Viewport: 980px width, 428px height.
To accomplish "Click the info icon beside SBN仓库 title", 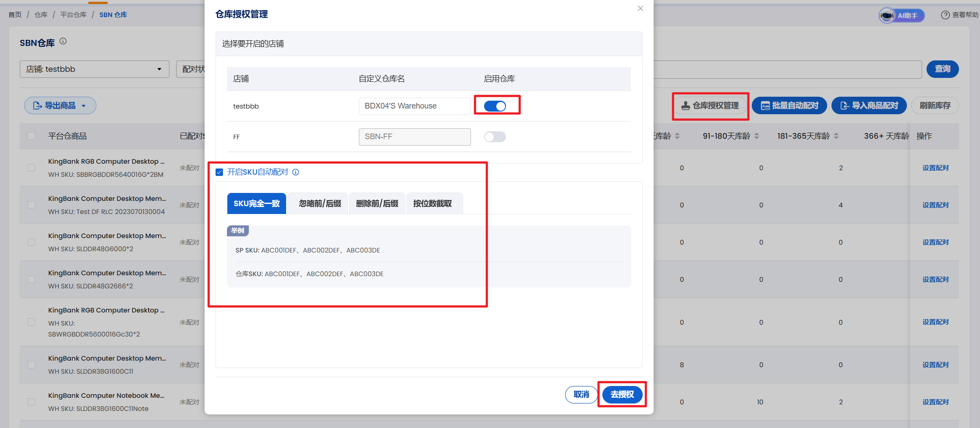I will tap(63, 41).
